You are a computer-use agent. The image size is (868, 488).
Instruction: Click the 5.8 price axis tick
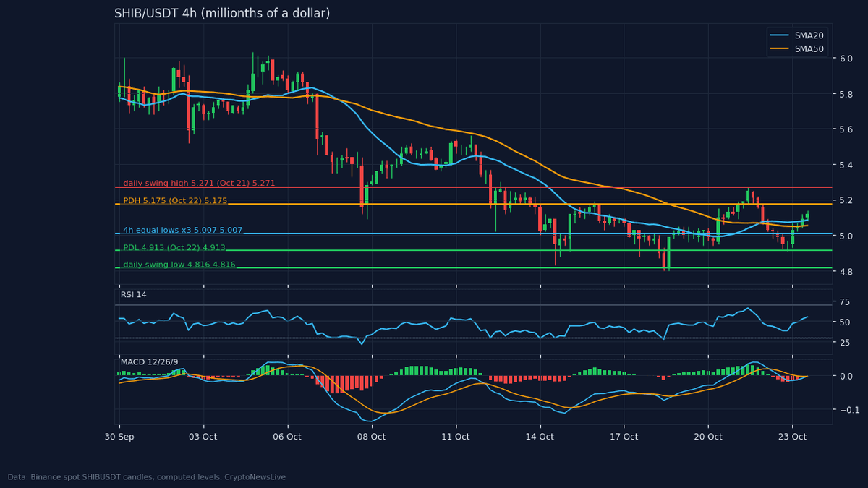pyautogui.click(x=846, y=94)
